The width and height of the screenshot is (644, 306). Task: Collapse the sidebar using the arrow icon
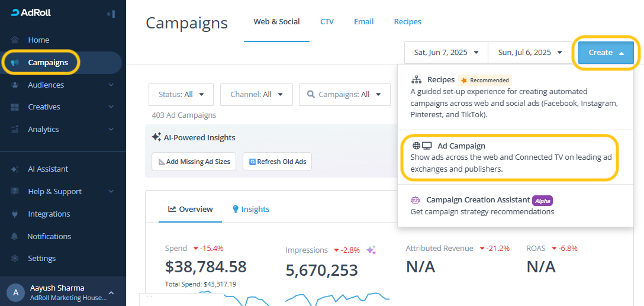[x=111, y=14]
